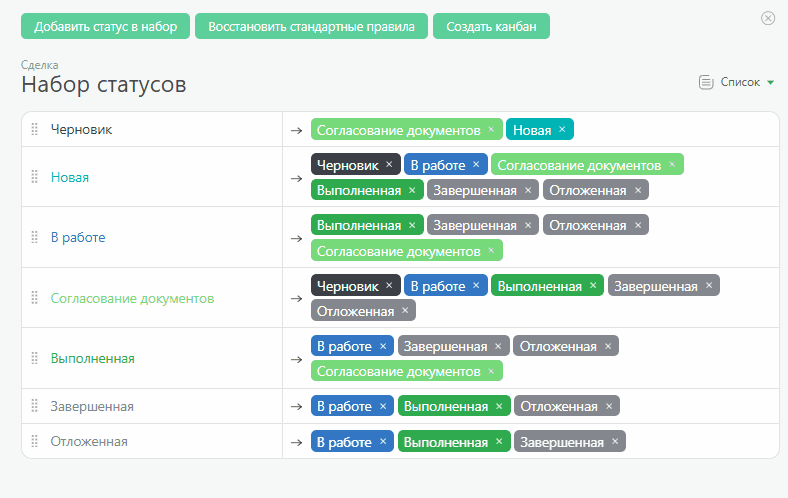The image size is (788, 498).
Task: Remove 'Согласование документов' tag from Новая row
Action: (672, 164)
